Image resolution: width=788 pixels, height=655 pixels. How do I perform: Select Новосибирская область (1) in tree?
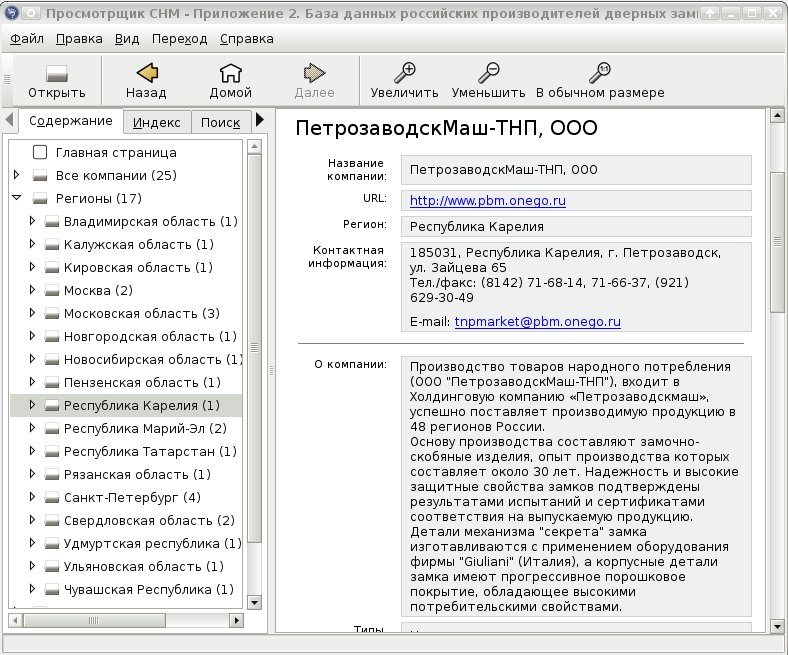153,359
